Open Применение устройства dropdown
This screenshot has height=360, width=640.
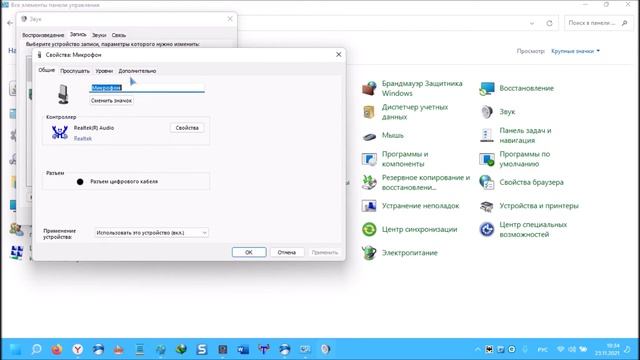point(151,233)
